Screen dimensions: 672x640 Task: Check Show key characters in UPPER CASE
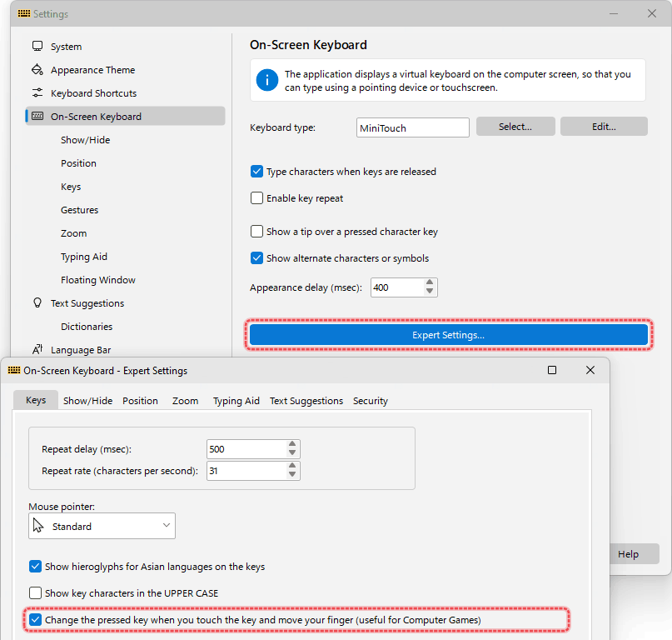click(35, 593)
